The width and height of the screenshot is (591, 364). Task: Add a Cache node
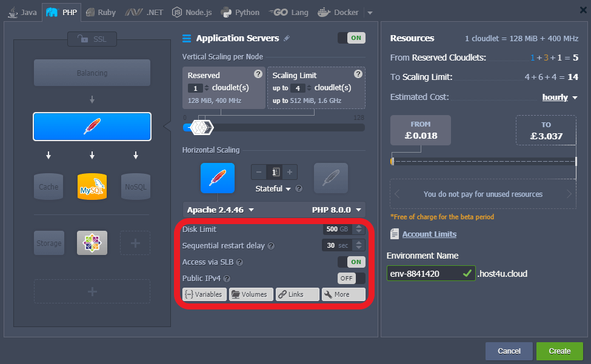click(x=48, y=187)
